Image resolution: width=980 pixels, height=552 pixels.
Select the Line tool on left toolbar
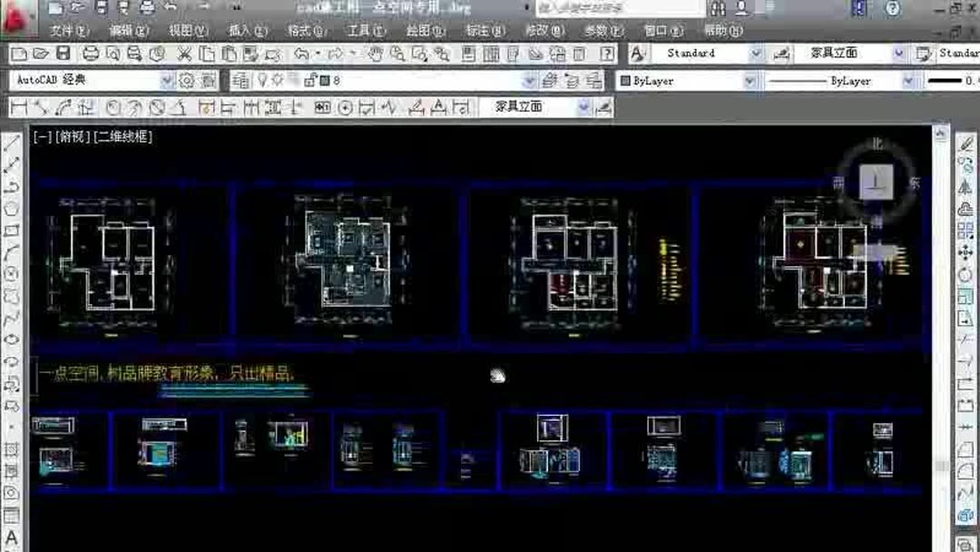(x=11, y=142)
